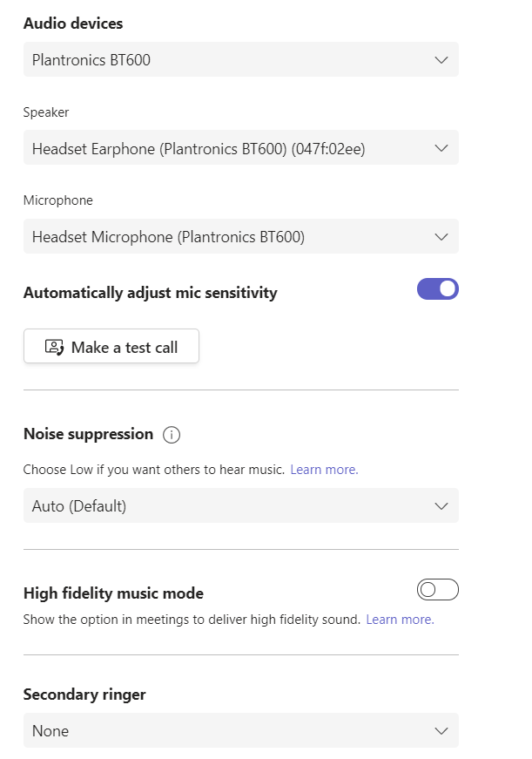Click the Audio devices section heading
532x759 pixels.
(x=73, y=24)
